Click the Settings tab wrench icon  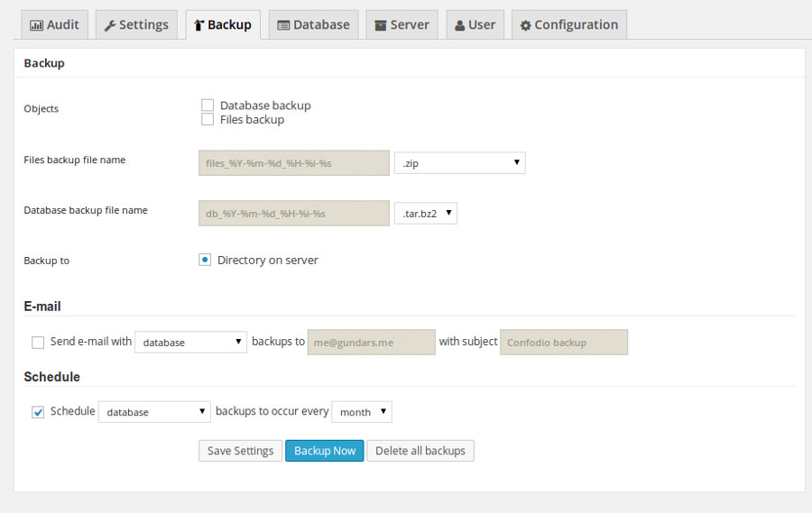[x=109, y=25]
